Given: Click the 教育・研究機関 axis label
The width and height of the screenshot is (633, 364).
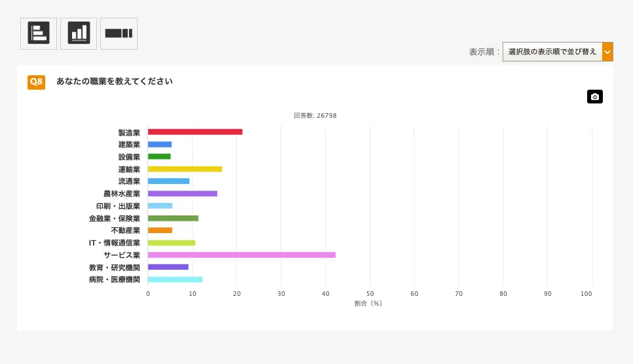Looking at the screenshot, I should point(115,267).
